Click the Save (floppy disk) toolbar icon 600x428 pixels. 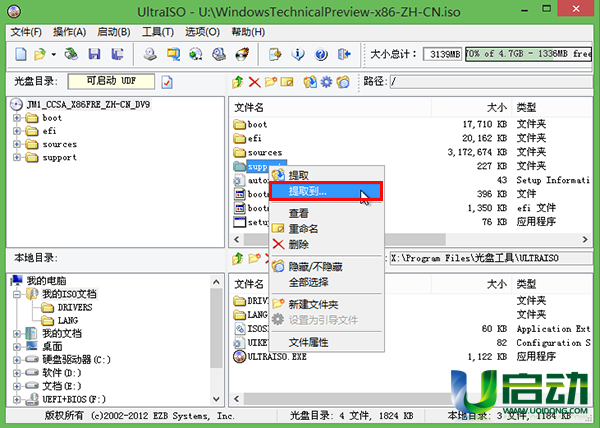click(94, 54)
